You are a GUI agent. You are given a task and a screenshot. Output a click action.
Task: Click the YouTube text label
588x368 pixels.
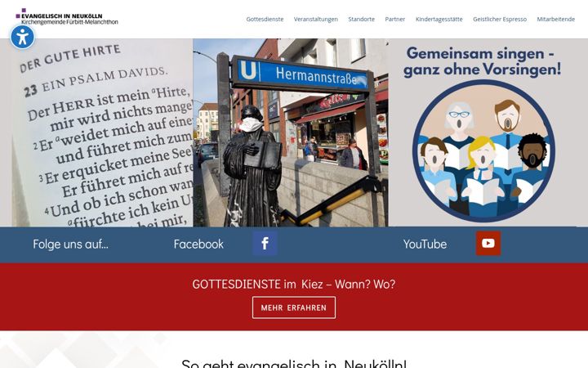(x=425, y=244)
